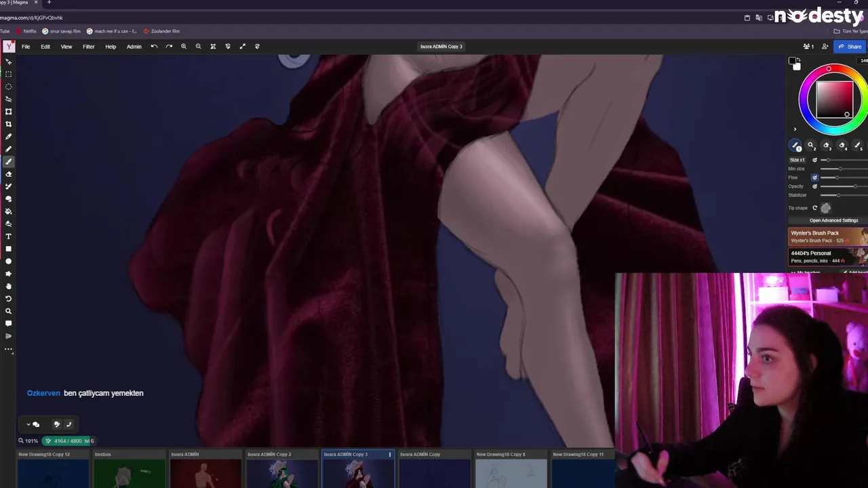Select the active Brush tool
The width and height of the screenshot is (868, 488).
click(8, 161)
